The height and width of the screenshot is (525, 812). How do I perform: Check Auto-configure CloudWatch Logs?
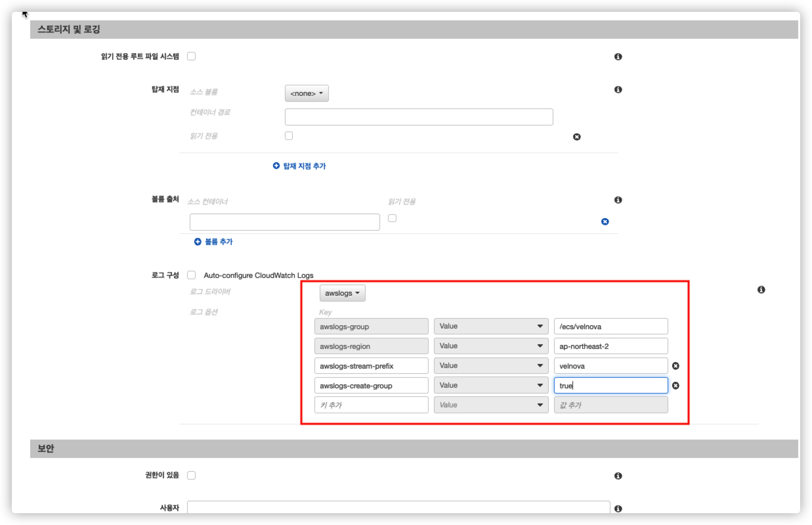[191, 275]
